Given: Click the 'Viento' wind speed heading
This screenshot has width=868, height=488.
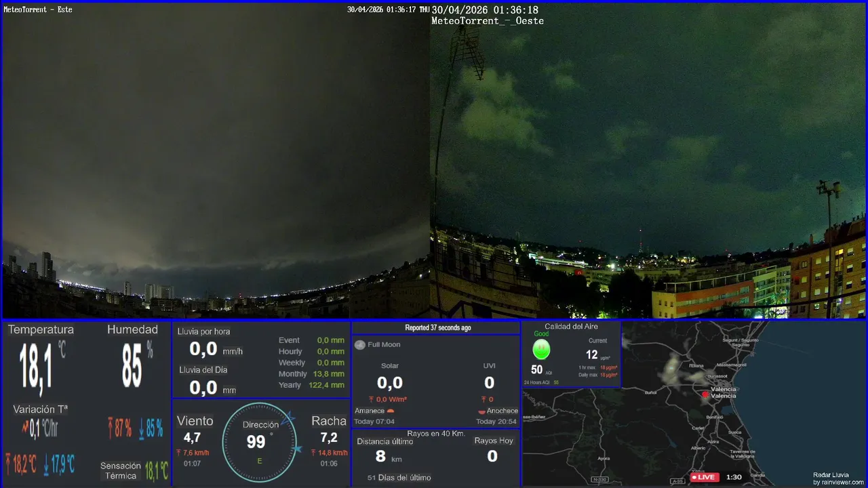Looking at the screenshot, I should click(195, 421).
